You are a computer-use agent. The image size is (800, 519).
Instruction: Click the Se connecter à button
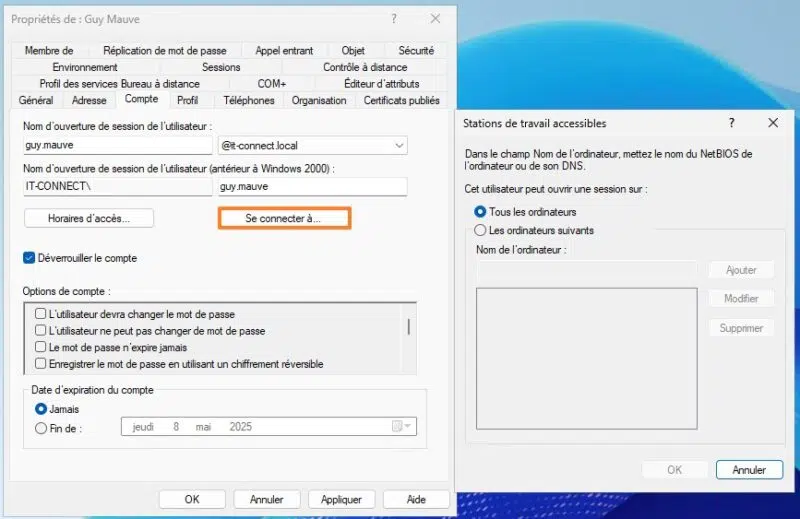pos(284,218)
